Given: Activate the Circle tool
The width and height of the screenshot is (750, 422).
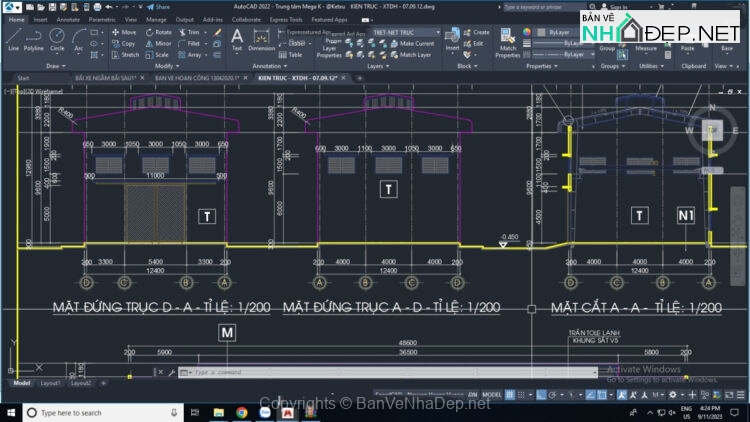Looking at the screenshot, I should tap(57, 38).
